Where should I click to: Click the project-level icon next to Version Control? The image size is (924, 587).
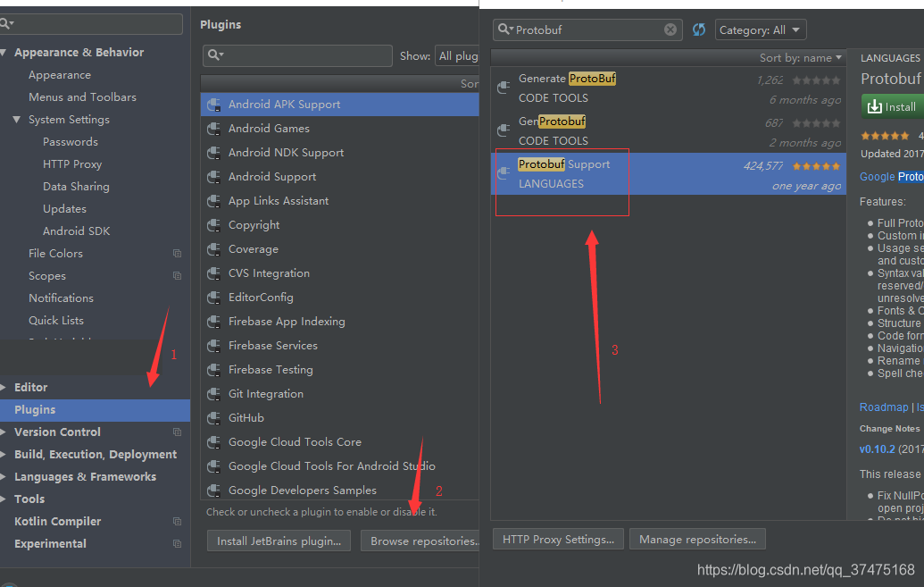pyautogui.click(x=177, y=432)
